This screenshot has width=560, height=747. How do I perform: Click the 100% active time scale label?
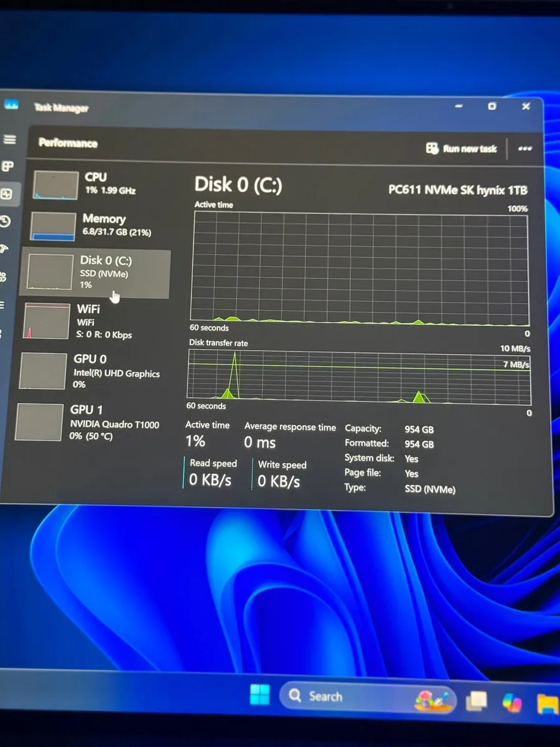tap(518, 209)
